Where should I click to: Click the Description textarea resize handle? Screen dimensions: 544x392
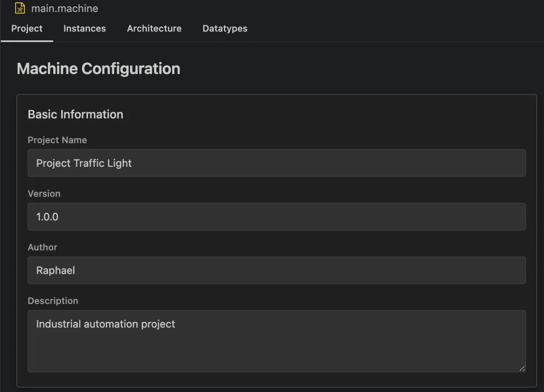point(522,368)
